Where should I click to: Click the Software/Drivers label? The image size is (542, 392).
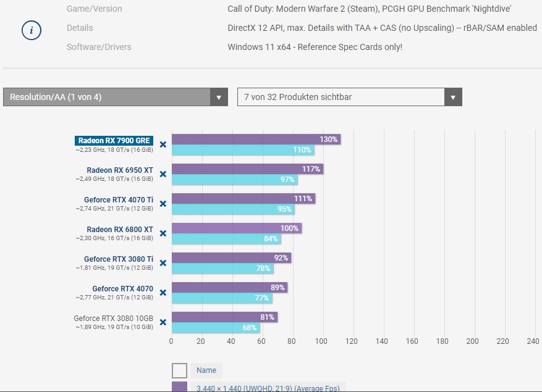[100, 47]
